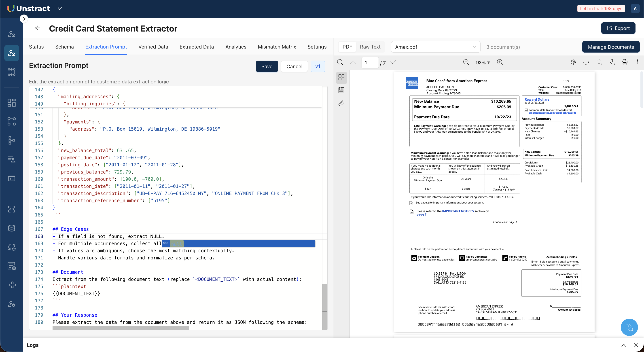Click the PDF search magnifier icon

340,62
